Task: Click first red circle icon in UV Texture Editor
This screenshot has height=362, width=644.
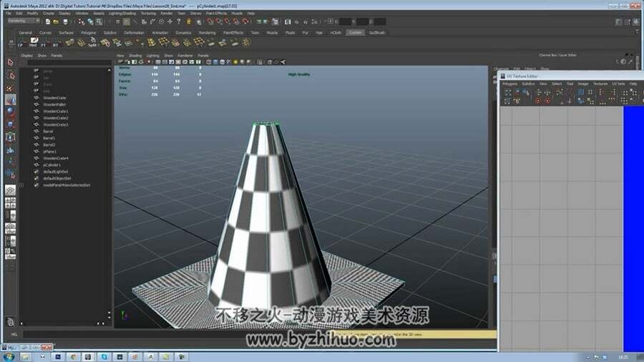Action: coord(538,101)
